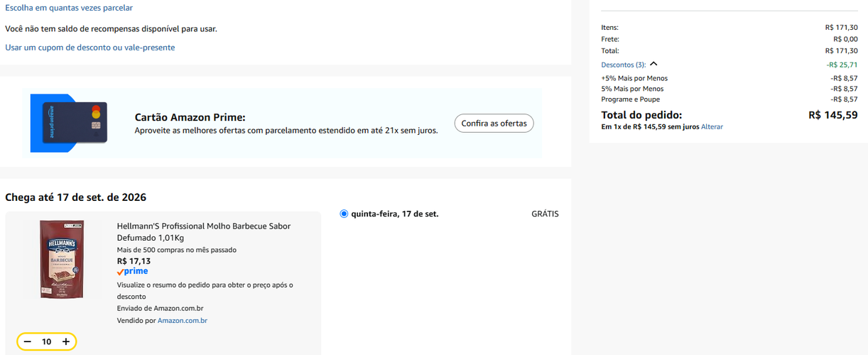Select 'quinta-feira, 17 de set.' delivery option

(x=345, y=214)
